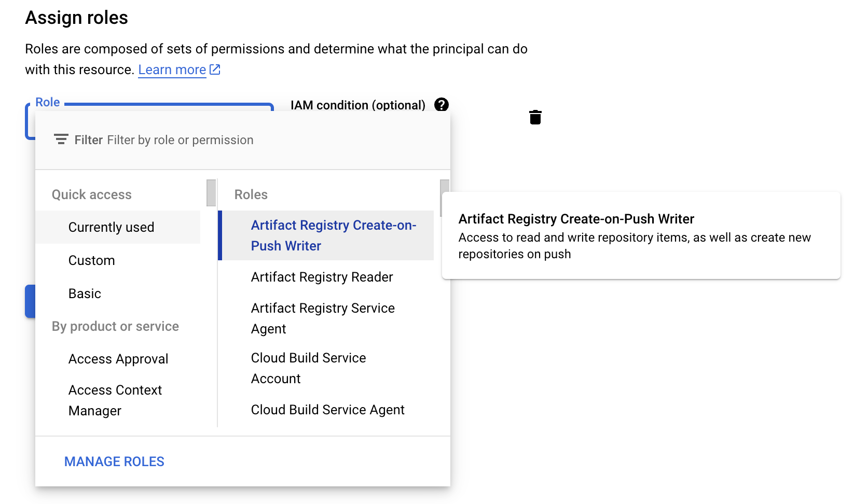Click the delete role trash icon
Image resolution: width=854 pixels, height=504 pixels.
tap(535, 117)
